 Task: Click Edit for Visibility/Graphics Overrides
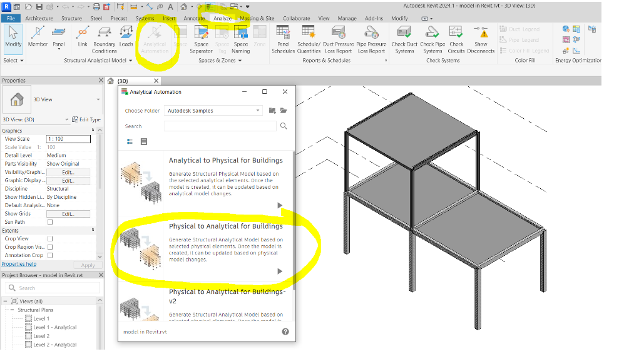(68, 172)
